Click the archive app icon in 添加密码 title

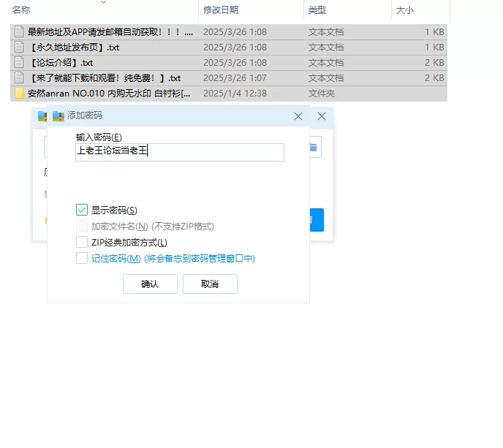pyautogui.click(x=58, y=116)
